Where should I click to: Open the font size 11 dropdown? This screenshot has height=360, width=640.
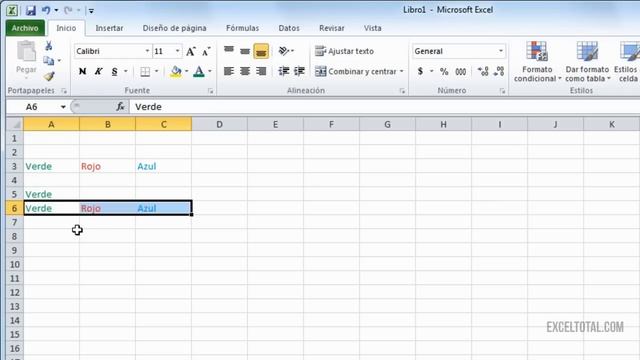coord(178,51)
